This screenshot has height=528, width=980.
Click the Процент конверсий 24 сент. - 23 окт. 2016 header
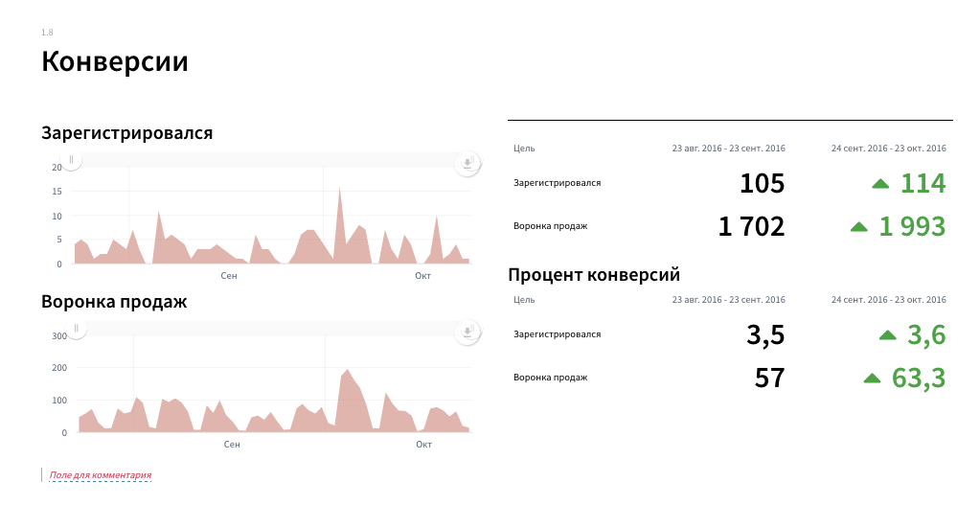coord(889,300)
